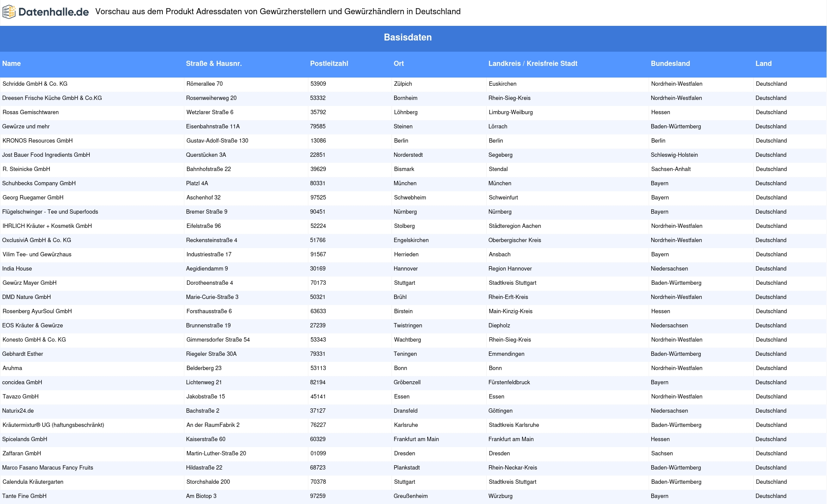Click the Naturix24.de name cell
The width and height of the screenshot is (827, 504).
[18, 411]
